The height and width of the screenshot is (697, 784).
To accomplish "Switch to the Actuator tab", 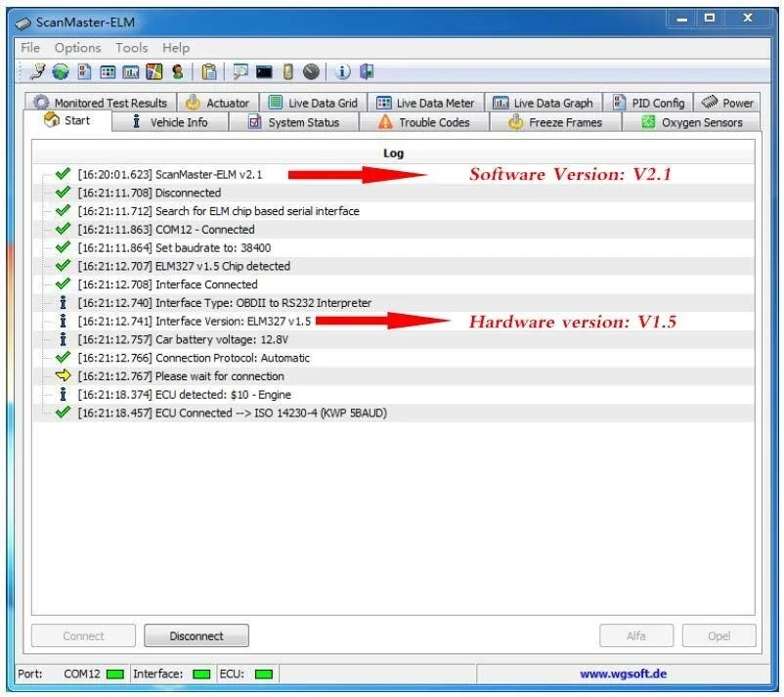I will (x=218, y=103).
